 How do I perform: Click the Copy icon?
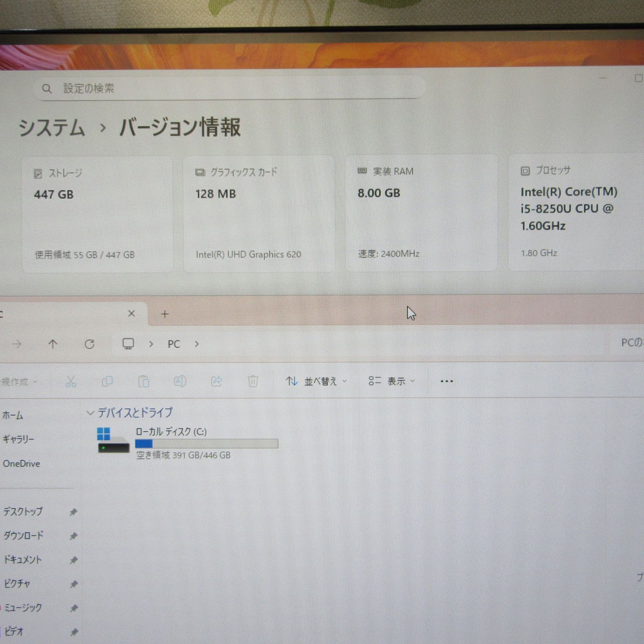pyautogui.click(x=107, y=381)
